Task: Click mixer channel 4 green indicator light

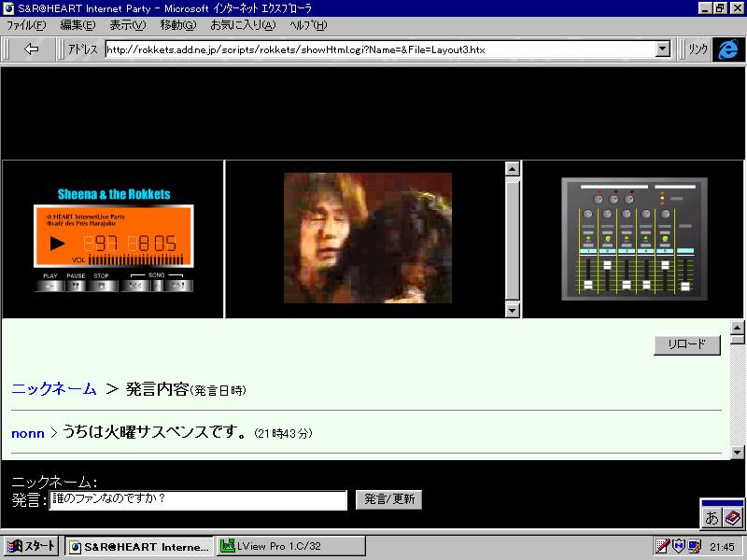Action: pyautogui.click(x=645, y=238)
